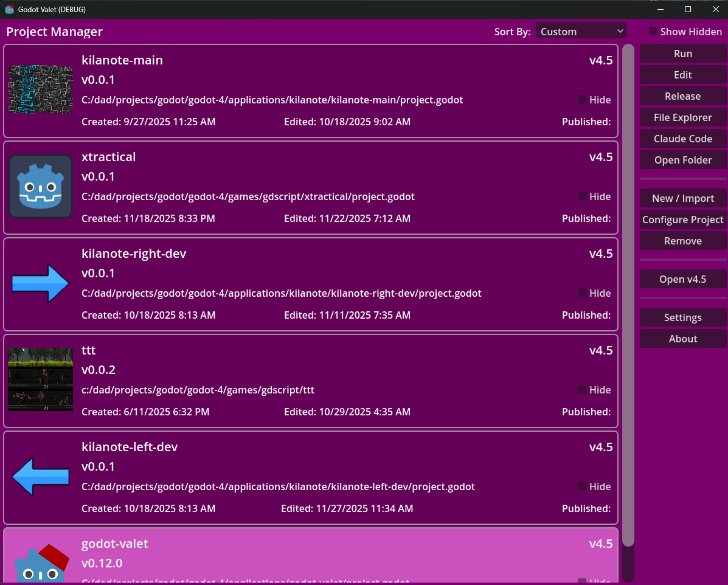Tick the Hide checkbox for kilanote-main
Image resolution: width=728 pixels, height=585 pixels.
tap(582, 99)
